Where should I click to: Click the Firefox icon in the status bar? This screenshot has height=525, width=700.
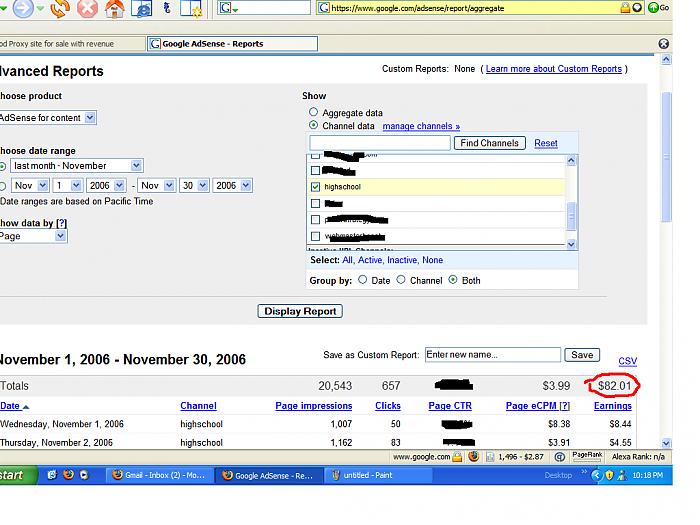pyautogui.click(x=474, y=457)
